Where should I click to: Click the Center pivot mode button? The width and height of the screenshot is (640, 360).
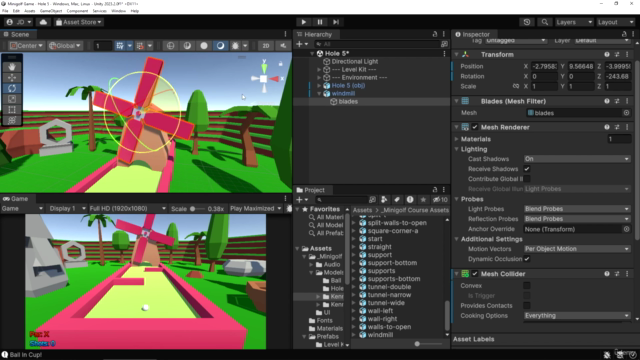tap(26, 46)
